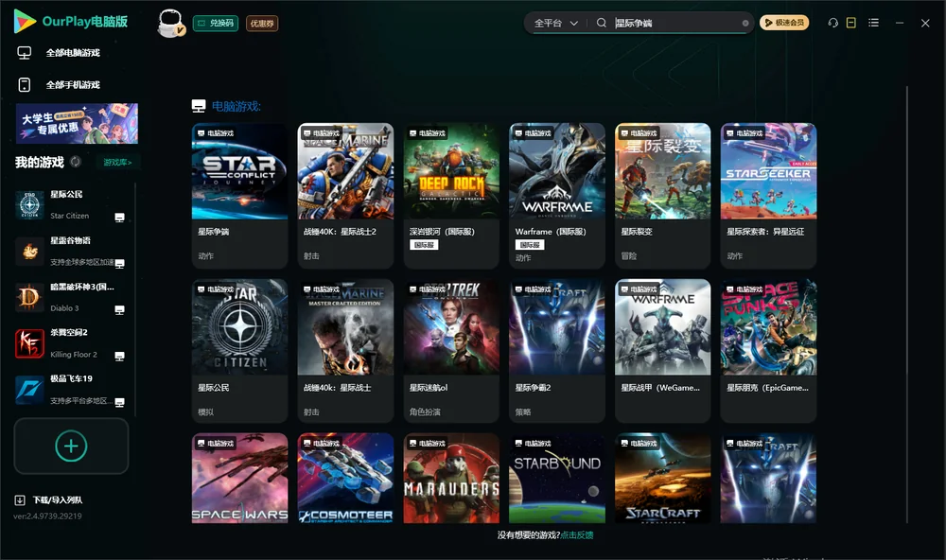Open Marauders game thumbnail
The image size is (946, 560).
451,478
